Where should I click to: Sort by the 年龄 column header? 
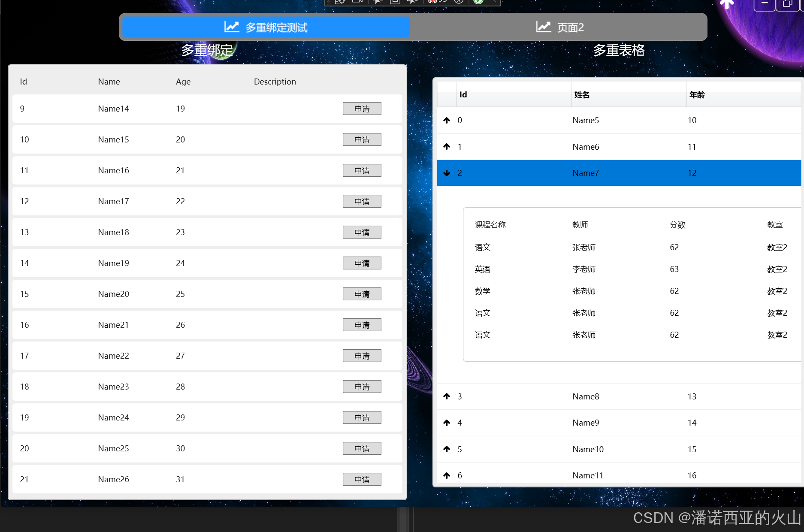(744, 94)
